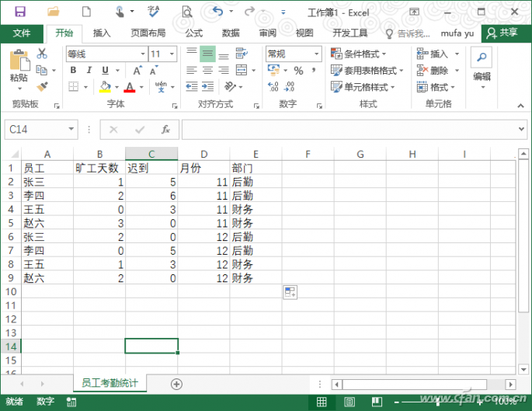Select column C header
Viewport: 532px width, 411px height.
pos(151,154)
